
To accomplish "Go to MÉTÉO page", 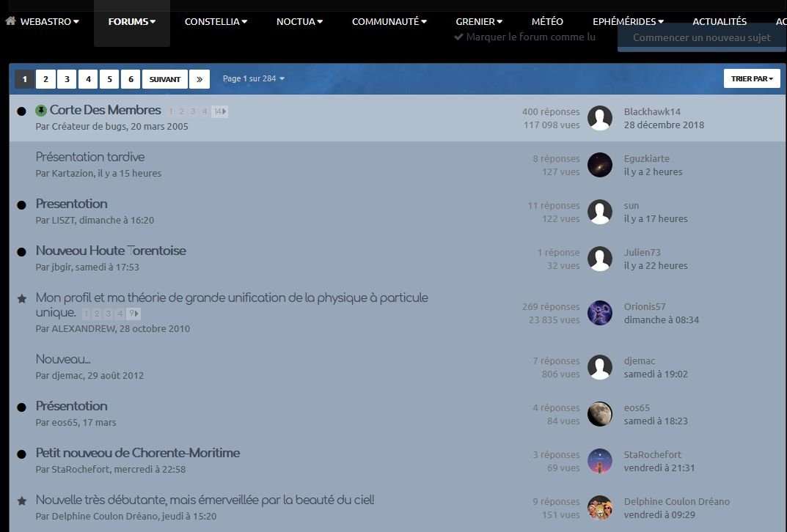I will tap(547, 21).
